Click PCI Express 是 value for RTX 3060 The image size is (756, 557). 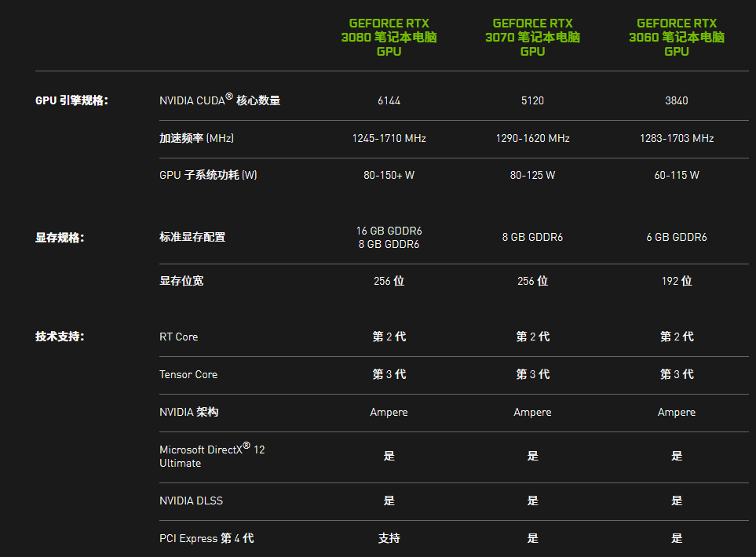coord(677,538)
